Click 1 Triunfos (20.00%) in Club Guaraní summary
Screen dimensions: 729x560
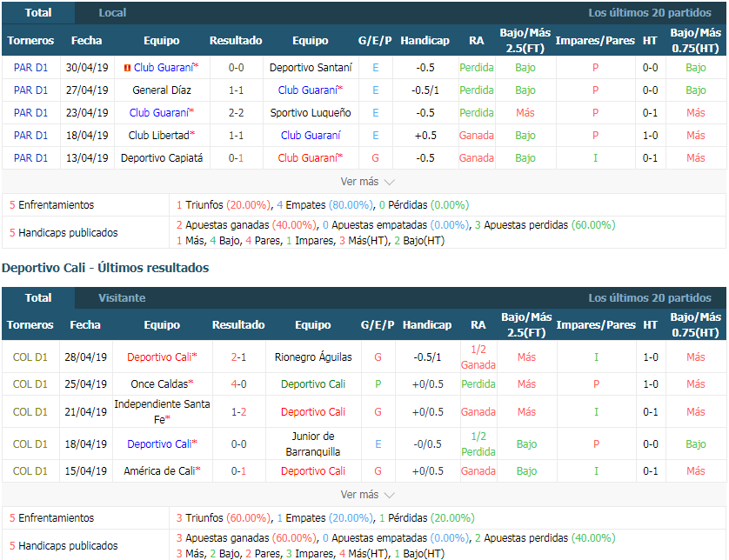coord(224,205)
